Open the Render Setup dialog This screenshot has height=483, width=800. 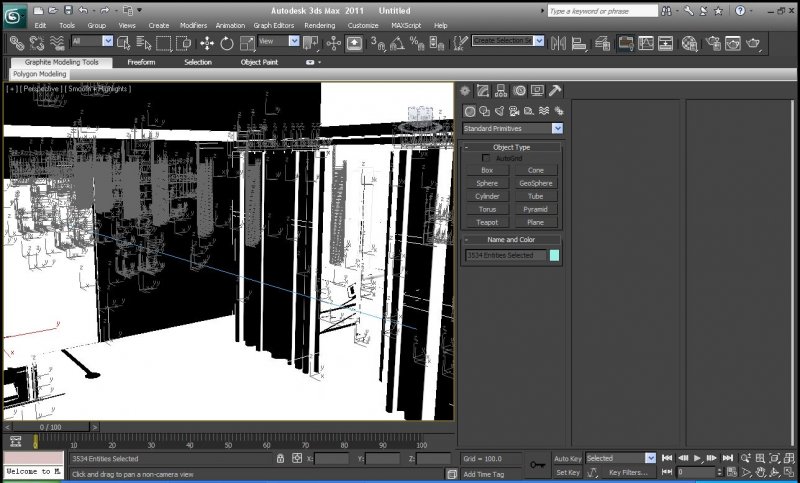tap(713, 43)
